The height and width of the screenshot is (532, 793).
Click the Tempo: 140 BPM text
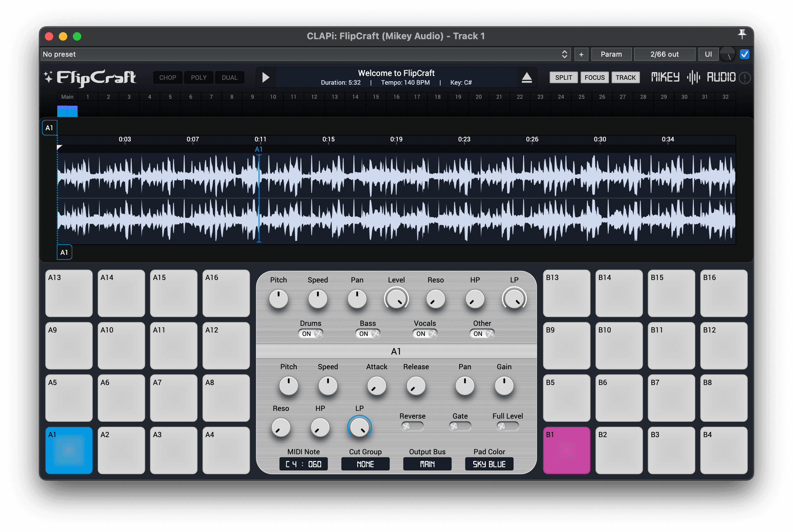[x=405, y=83]
